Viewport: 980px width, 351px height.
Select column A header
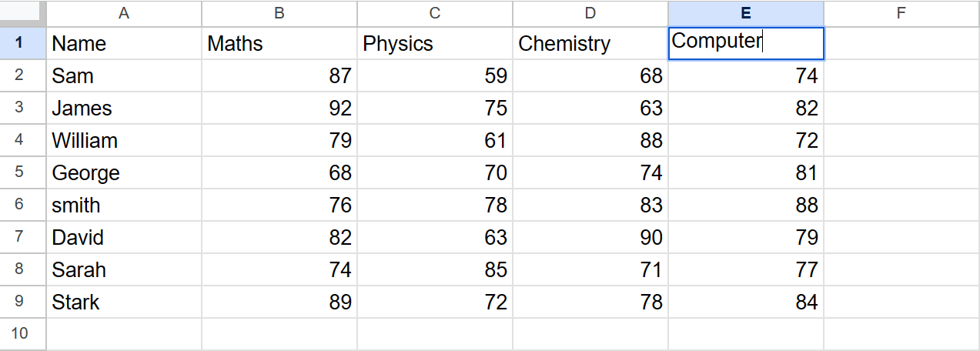[x=124, y=13]
